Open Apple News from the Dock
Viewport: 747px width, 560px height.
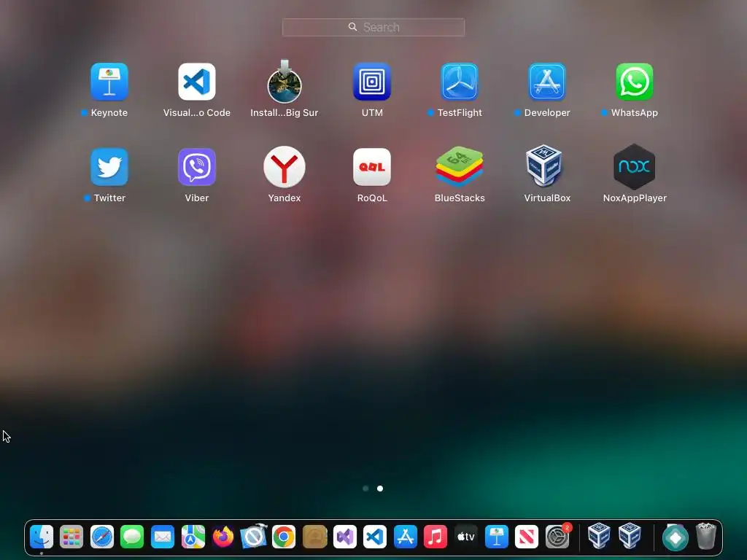click(x=527, y=537)
